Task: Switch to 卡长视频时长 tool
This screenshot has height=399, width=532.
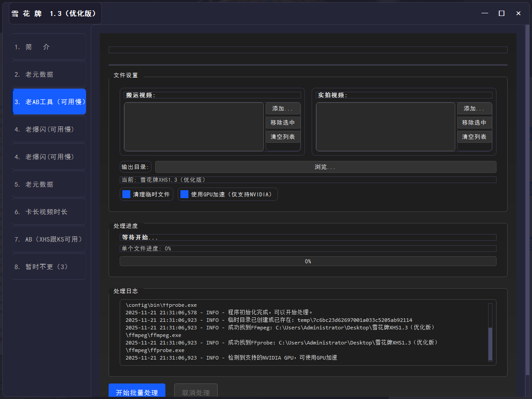Action: 49,211
